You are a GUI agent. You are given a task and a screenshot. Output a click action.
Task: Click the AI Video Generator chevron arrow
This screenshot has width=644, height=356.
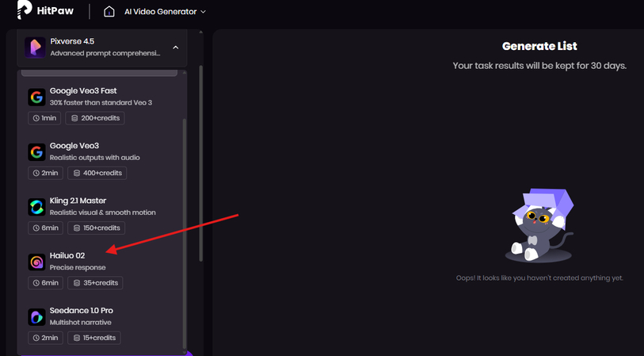[204, 12]
